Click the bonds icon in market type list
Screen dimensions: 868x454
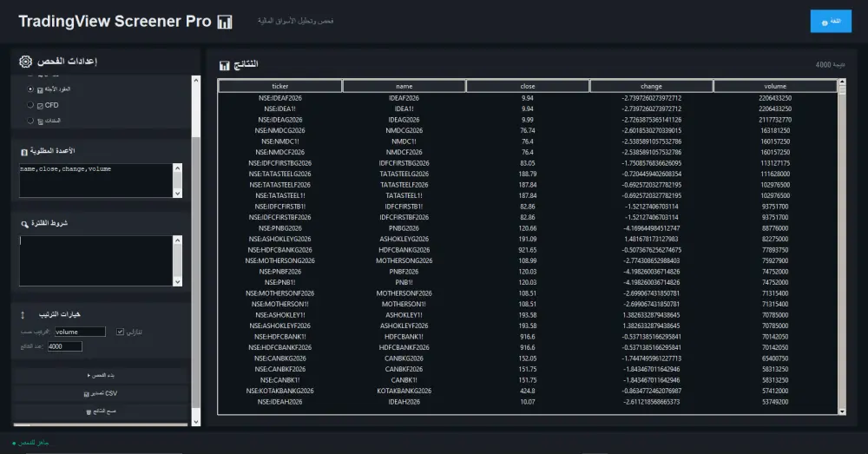pos(40,122)
